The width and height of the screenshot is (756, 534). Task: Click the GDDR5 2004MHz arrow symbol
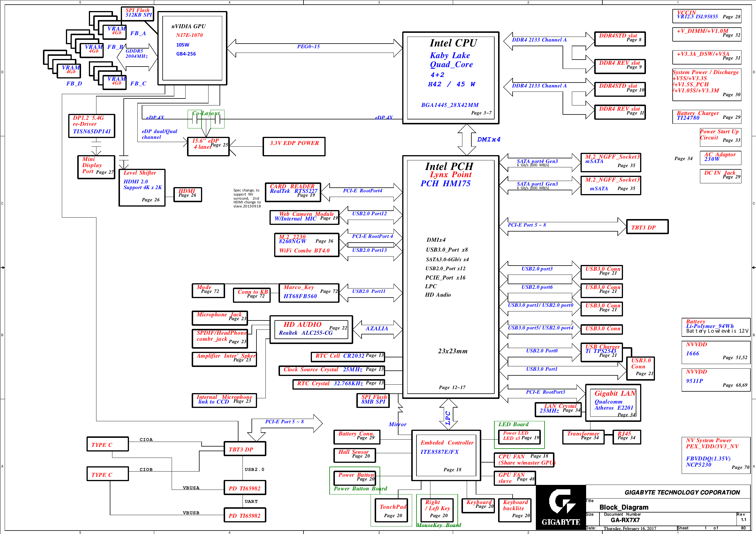tap(138, 57)
